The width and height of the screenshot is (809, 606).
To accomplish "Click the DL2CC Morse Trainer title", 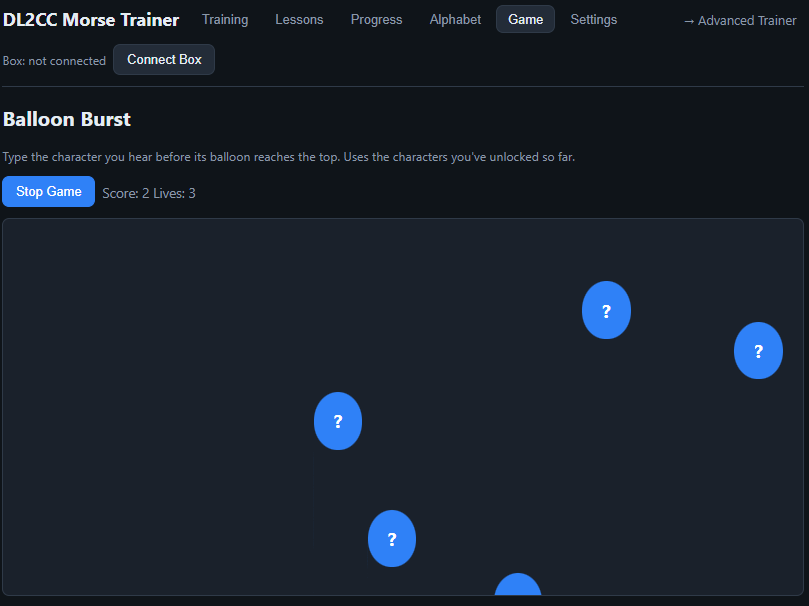I will coord(91,20).
